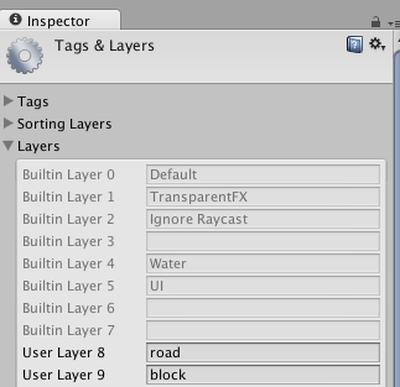
Task: Open the gear settings dropdown menu
Action: (377, 44)
